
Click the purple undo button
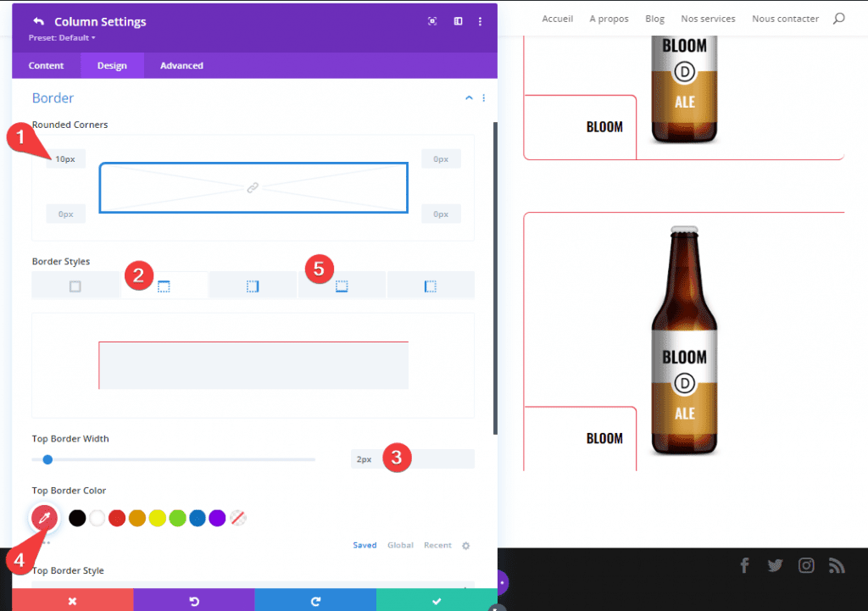[x=194, y=600]
